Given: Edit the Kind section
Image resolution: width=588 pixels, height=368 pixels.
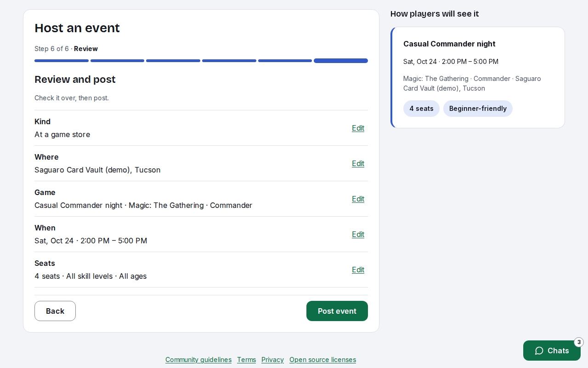Looking at the screenshot, I should [x=358, y=128].
